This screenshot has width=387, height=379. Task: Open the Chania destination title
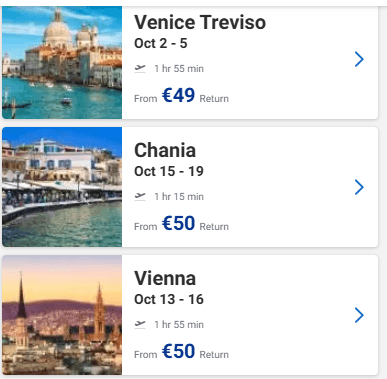[165, 150]
